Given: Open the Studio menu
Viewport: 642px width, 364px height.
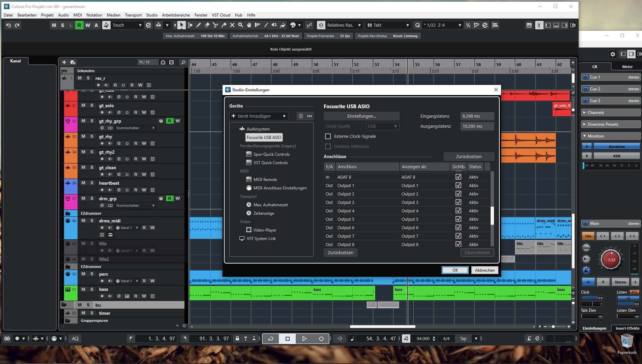Looking at the screenshot, I should [152, 15].
